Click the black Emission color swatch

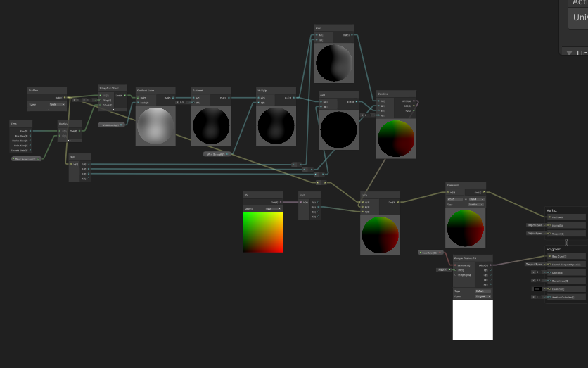coord(537,288)
